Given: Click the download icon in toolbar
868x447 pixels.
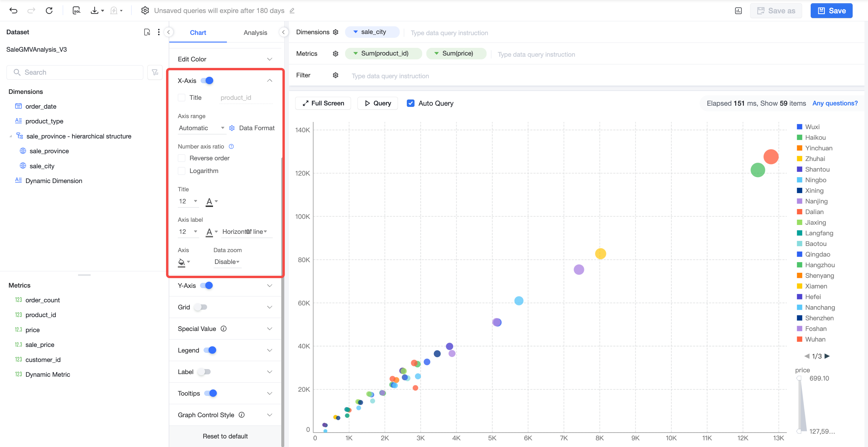Looking at the screenshot, I should [95, 10].
